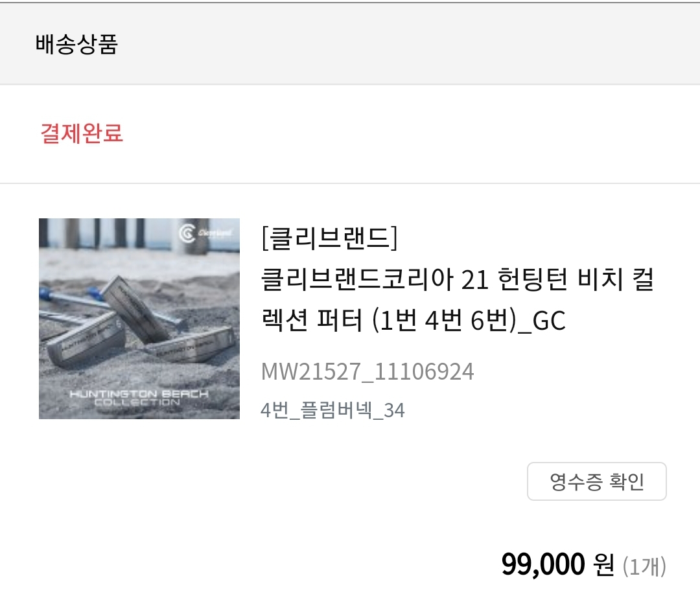This screenshot has height=609, width=700.
Task: Click the option text 4번_플럼버넥_34
Action: [x=332, y=410]
